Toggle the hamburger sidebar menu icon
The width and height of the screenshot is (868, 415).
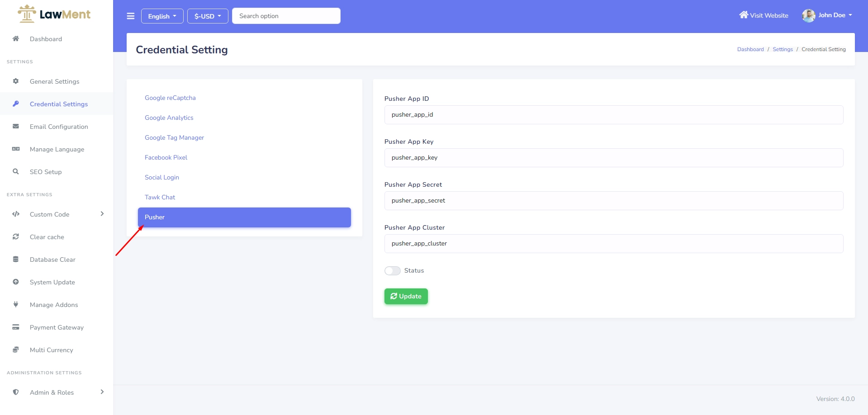[131, 16]
